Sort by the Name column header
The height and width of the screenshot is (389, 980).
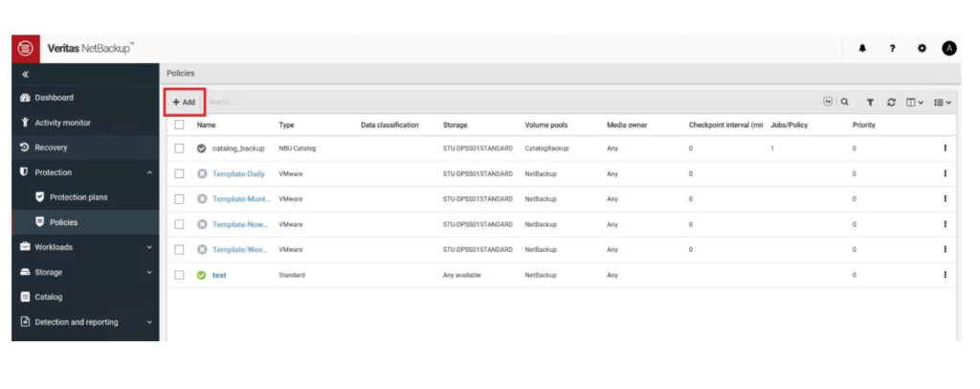pos(207,126)
